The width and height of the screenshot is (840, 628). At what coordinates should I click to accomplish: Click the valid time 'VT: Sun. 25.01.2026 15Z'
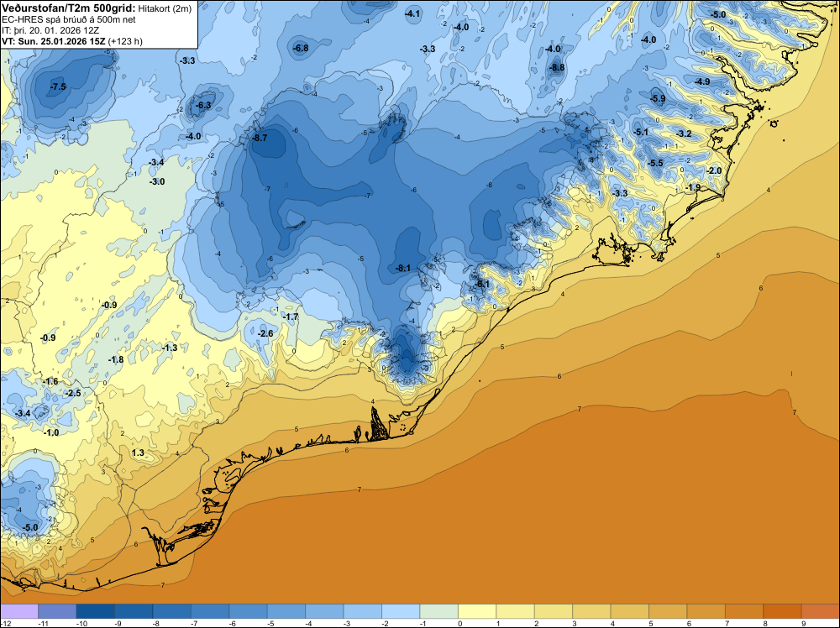[54, 41]
